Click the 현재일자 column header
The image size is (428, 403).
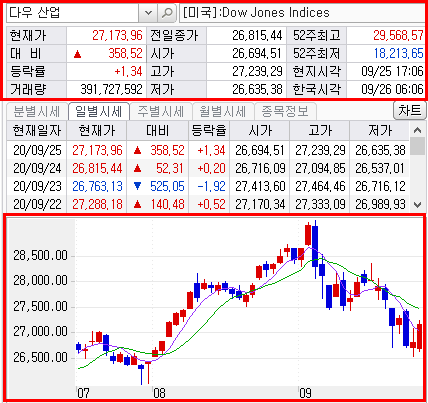tap(37, 130)
